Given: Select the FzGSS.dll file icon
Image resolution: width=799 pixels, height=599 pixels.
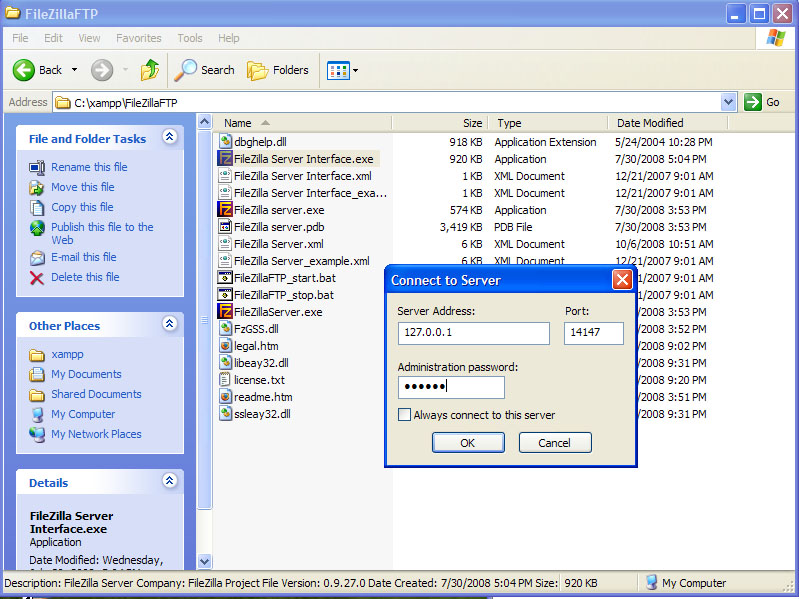Looking at the screenshot, I should point(225,328).
